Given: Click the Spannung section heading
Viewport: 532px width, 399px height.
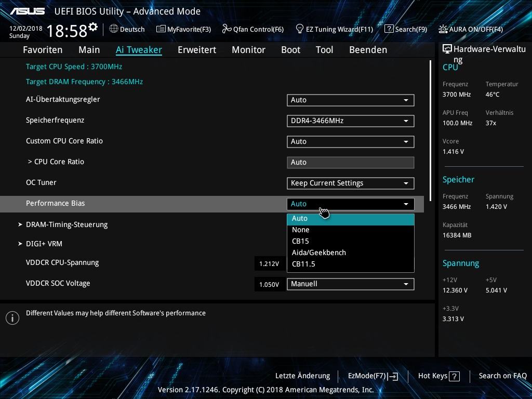Looking at the screenshot, I should pos(461,263).
